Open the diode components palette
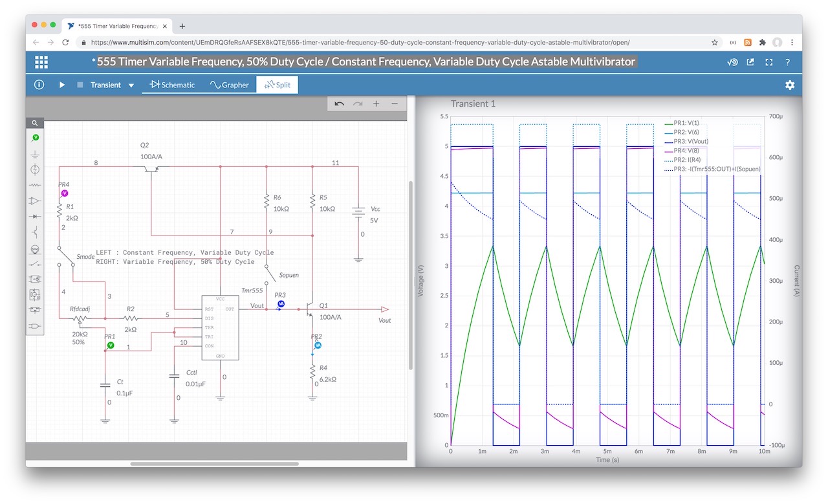The image size is (828, 504). pos(35,216)
